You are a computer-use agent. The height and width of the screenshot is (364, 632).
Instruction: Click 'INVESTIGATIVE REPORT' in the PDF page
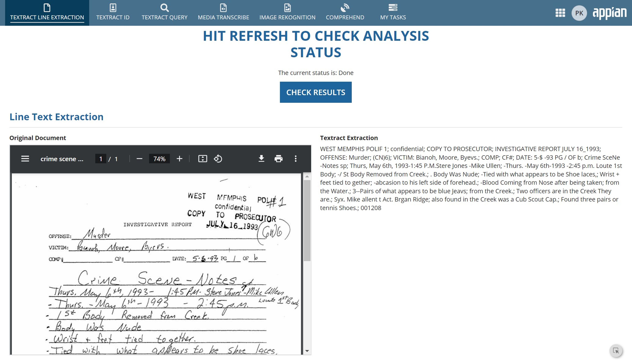point(158,224)
